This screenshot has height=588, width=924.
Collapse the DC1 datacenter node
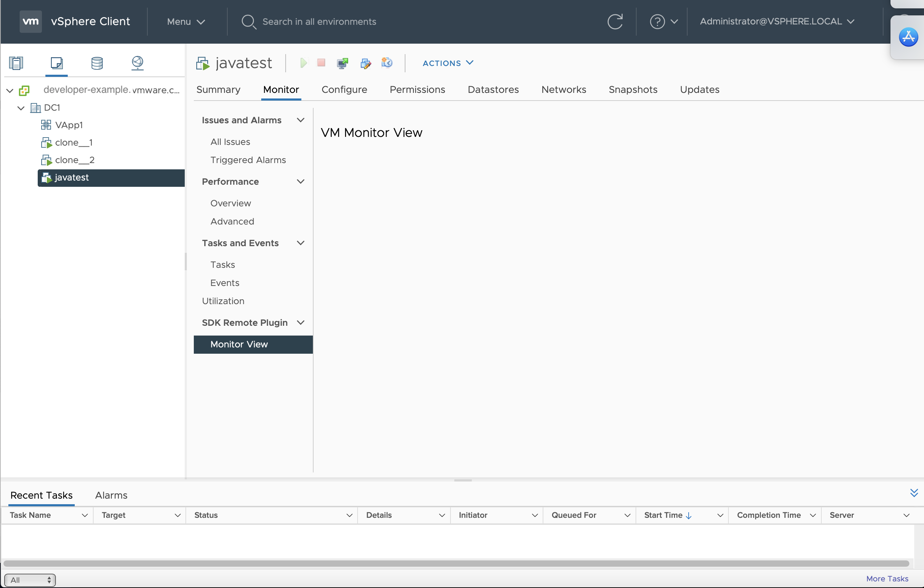coord(21,108)
